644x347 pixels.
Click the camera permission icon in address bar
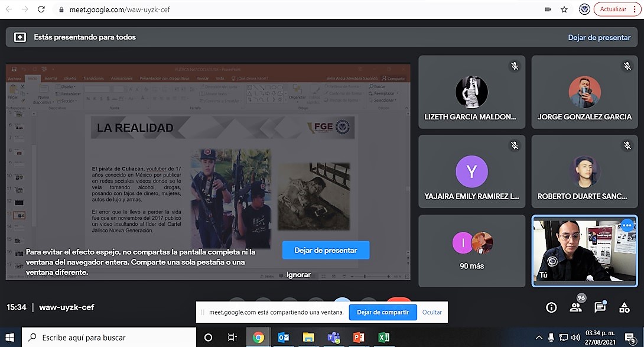pyautogui.click(x=548, y=9)
